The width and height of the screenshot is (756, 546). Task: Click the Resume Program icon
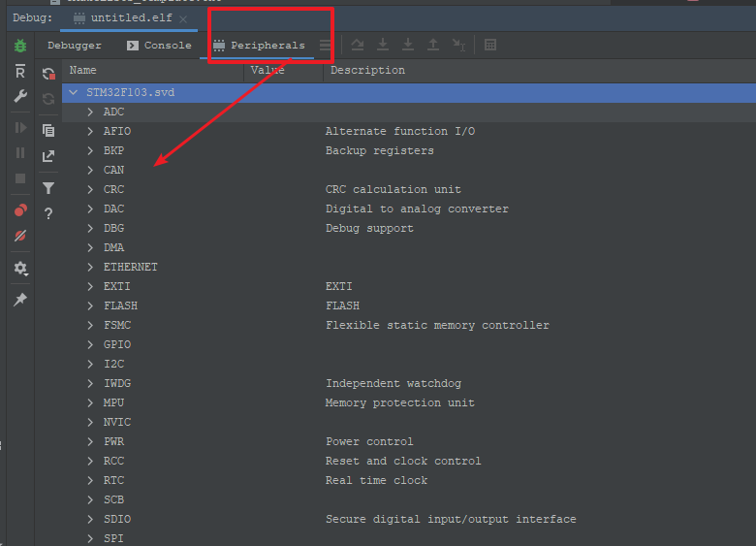coord(20,127)
